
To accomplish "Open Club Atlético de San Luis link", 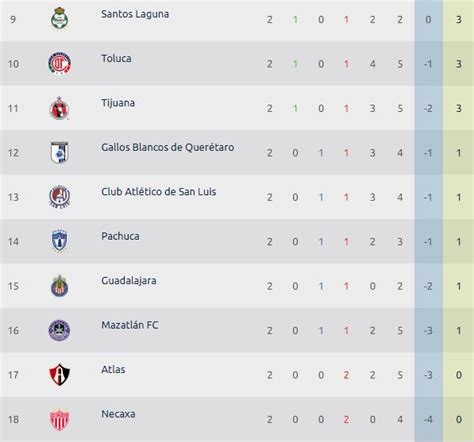I will [159, 192].
